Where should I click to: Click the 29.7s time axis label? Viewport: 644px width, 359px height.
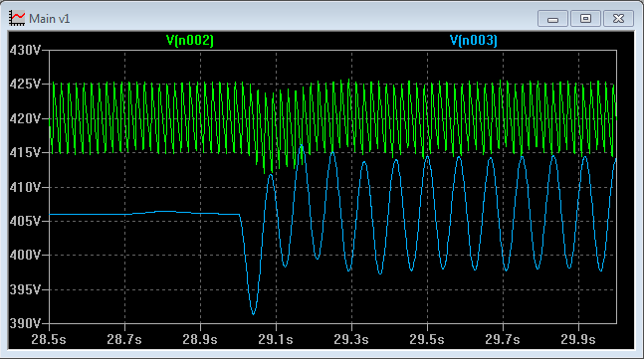tap(503, 339)
